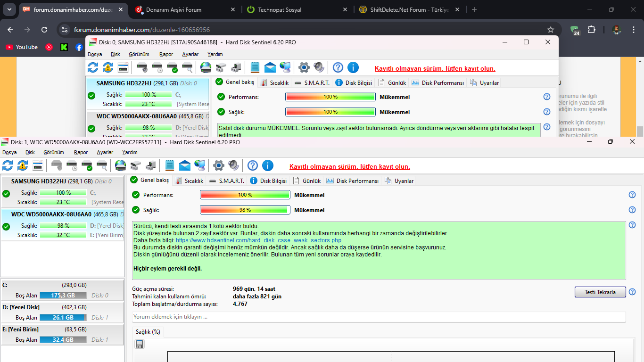644x362 pixels.
Task: Open Günlük tab in Disk 1 window
Action: tap(307, 181)
